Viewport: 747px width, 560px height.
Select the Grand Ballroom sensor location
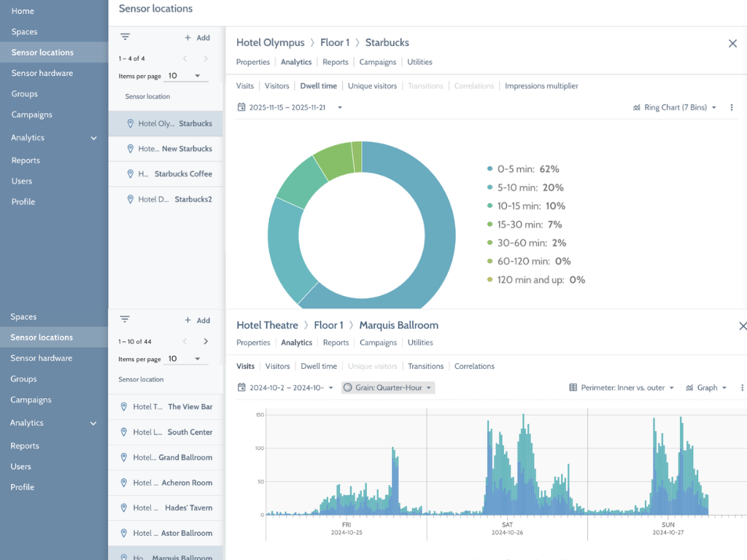[x=166, y=457]
